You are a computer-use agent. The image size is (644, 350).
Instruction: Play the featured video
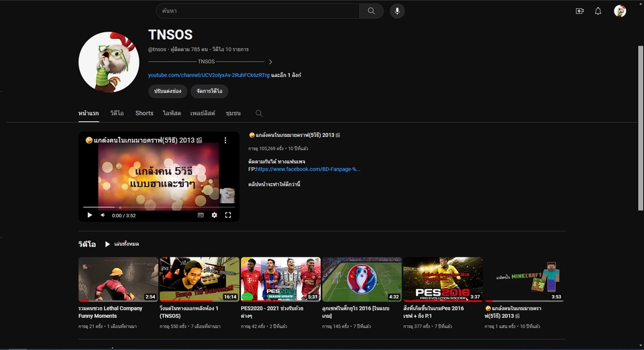(x=89, y=215)
